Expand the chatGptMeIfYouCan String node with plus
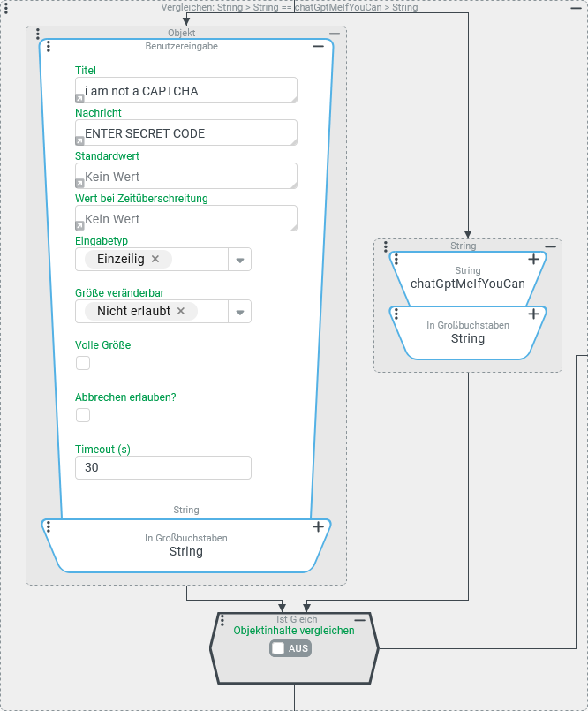Viewport: 588px width, 711px height. (533, 260)
